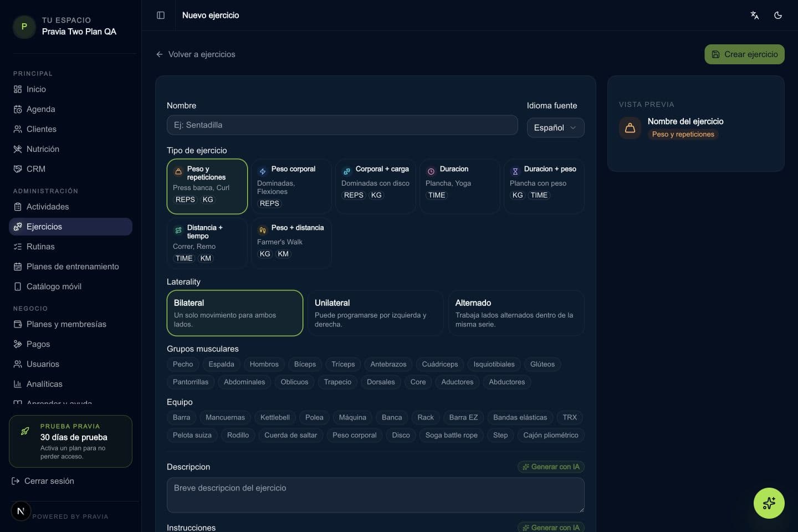This screenshot has width=798, height=532.
Task: Click the Catálogo móvil phone icon
Action: (18, 287)
